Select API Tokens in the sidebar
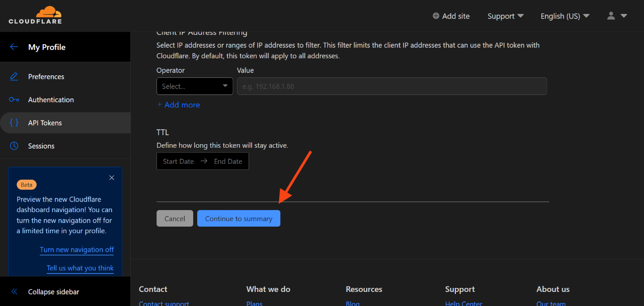This screenshot has width=644, height=306. pyautogui.click(x=65, y=123)
